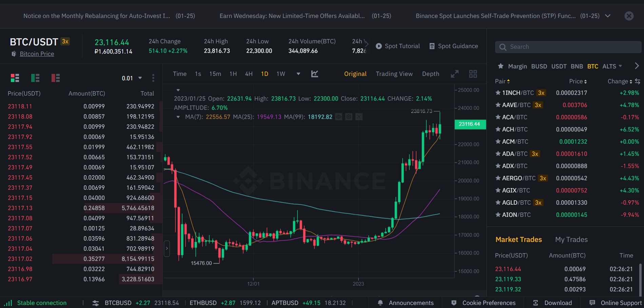Select the 1s chart interval

pos(198,74)
